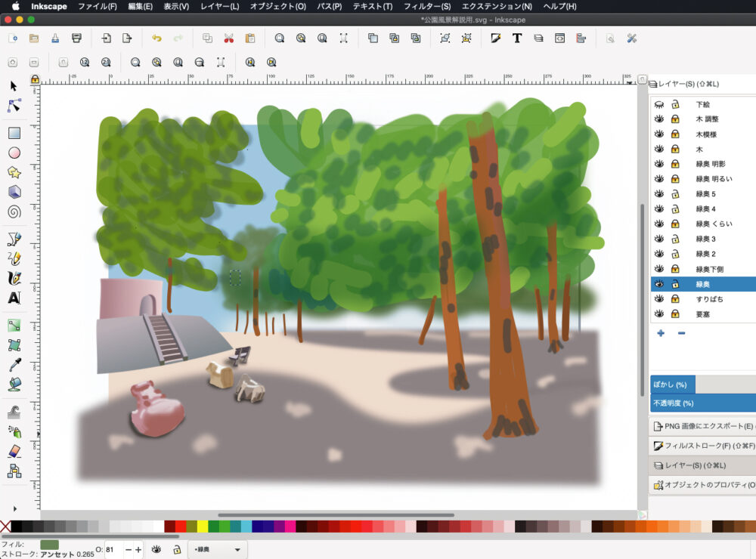Click the add layer plus button

661,333
